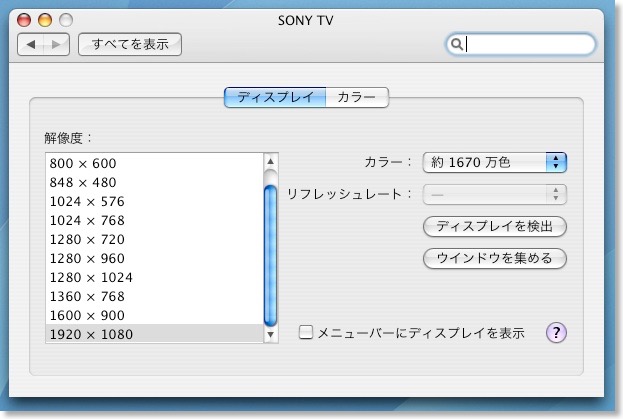623x419 pixels.
Task: Close the SONY TV window with red button
Action: [24, 20]
